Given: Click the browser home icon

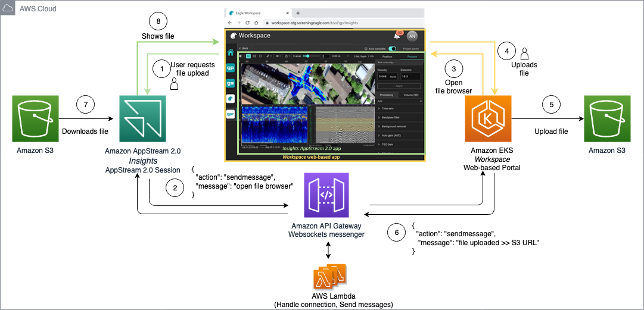Looking at the screenshot, I should click(256, 23).
